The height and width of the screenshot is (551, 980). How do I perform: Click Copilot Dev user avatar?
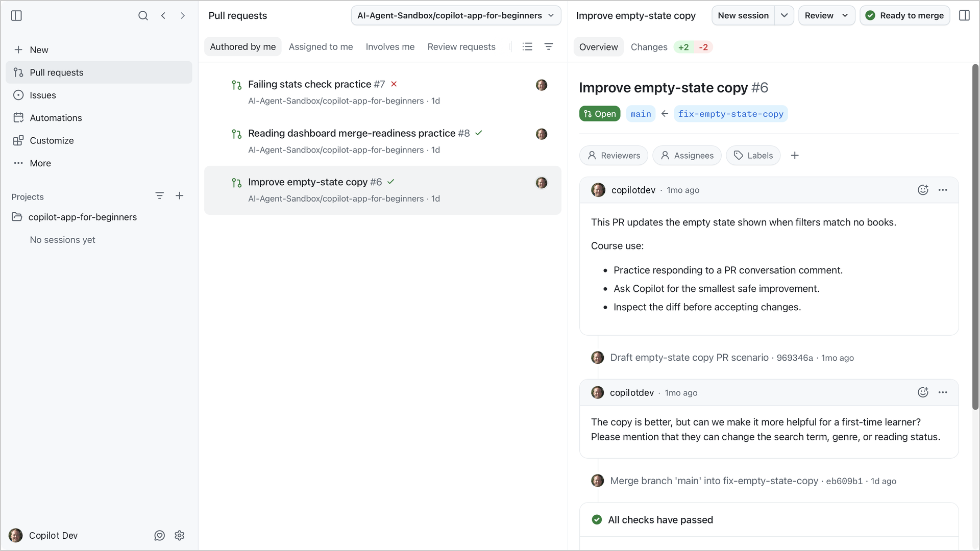(x=16, y=536)
